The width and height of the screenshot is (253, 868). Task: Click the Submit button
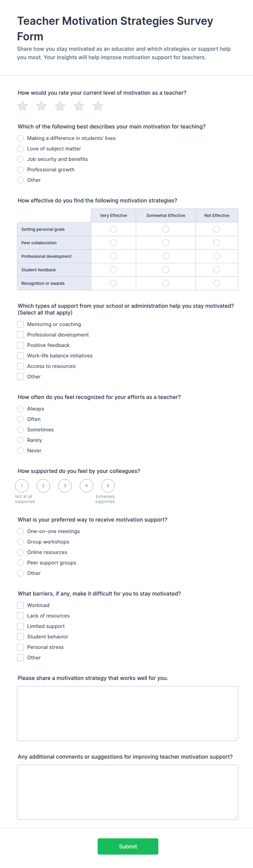[x=128, y=846]
